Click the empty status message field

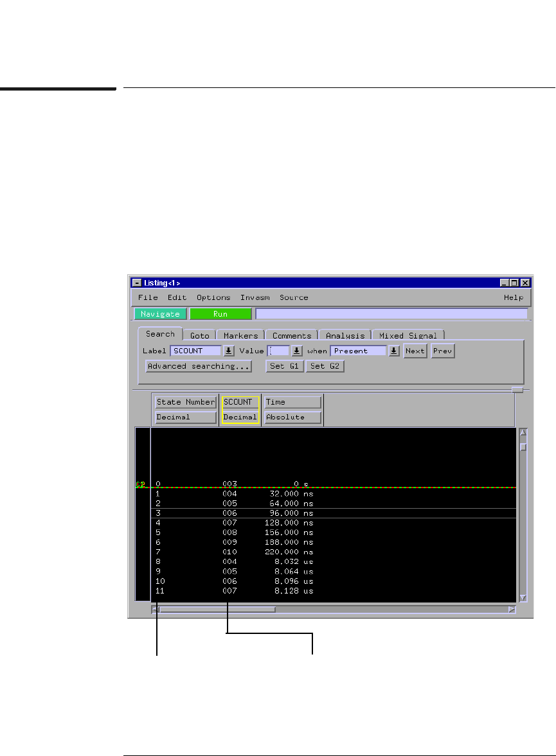391,314
